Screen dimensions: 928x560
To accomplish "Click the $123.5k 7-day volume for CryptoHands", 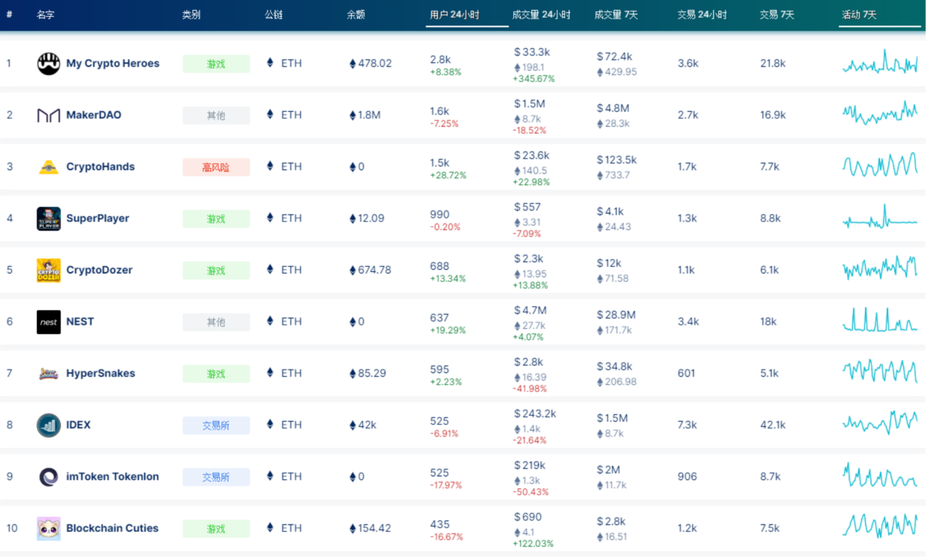I will click(x=617, y=160).
